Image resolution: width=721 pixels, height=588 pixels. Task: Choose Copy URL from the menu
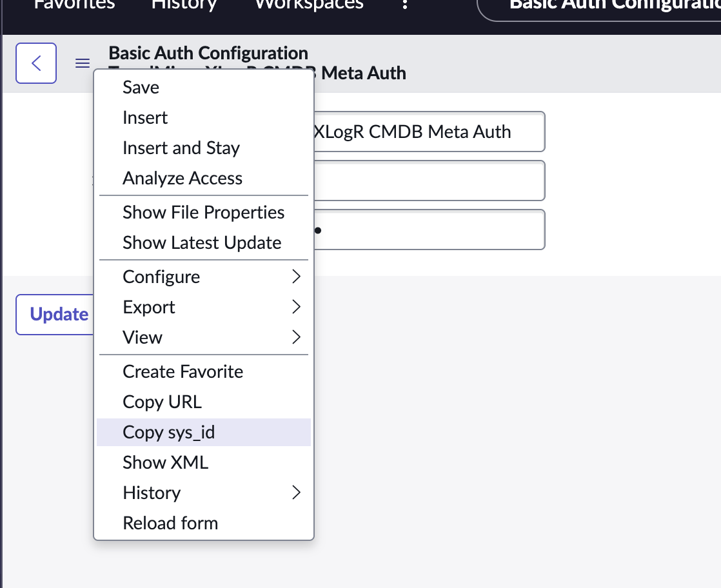click(x=163, y=402)
